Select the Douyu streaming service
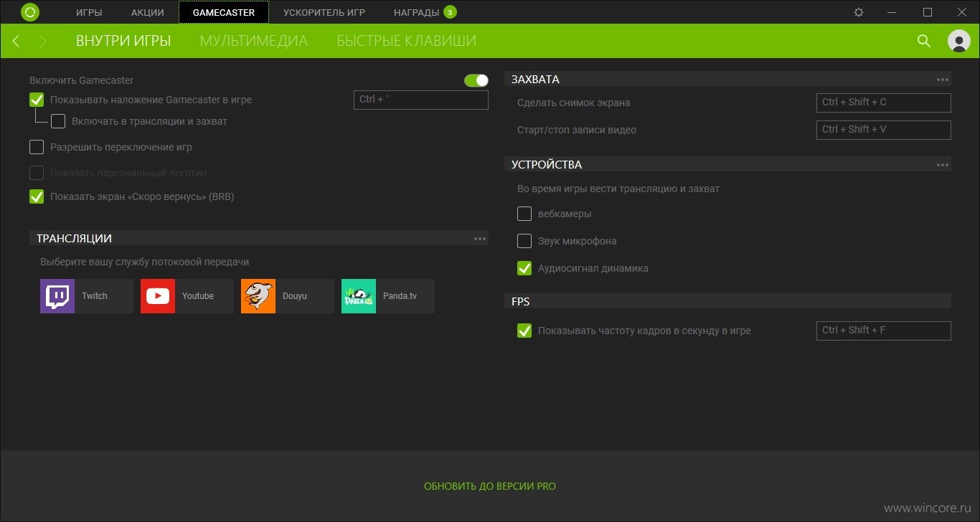Image resolution: width=980 pixels, height=522 pixels. 287,296
